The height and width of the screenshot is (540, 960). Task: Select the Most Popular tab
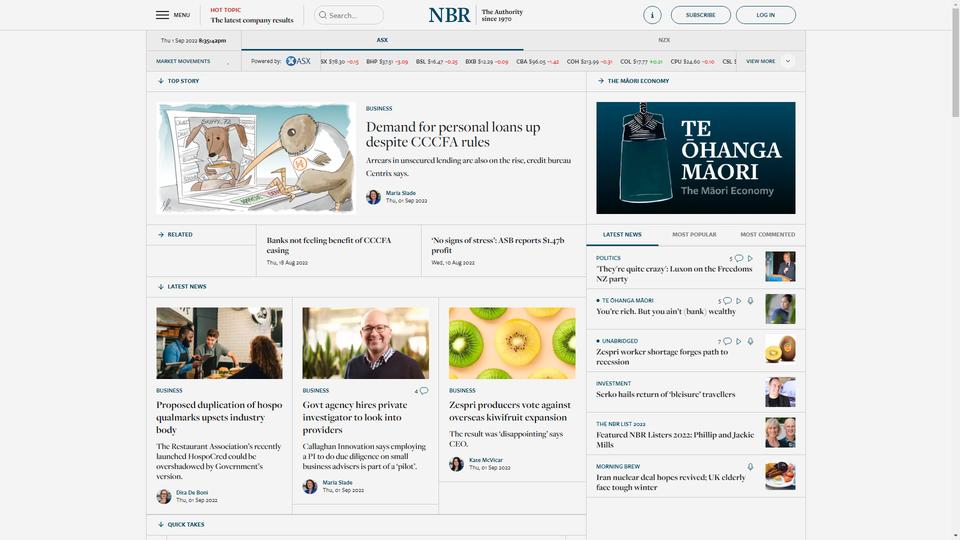[694, 234]
